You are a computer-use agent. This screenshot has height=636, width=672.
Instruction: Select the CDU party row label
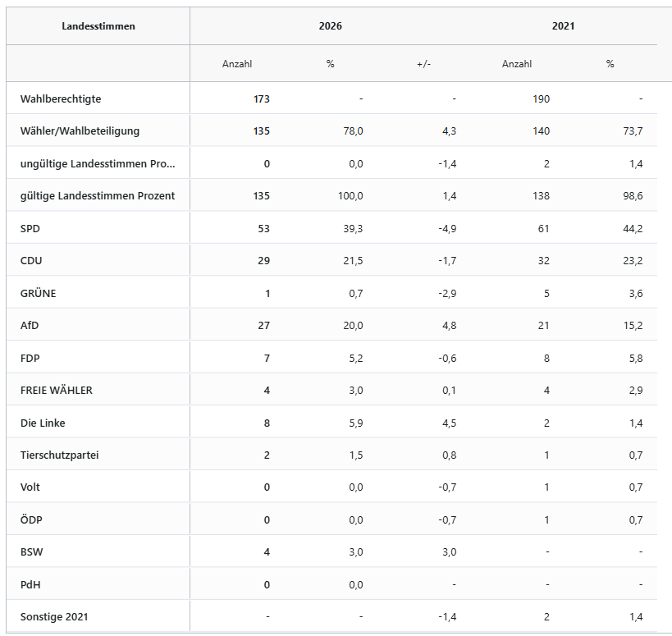[x=31, y=261]
